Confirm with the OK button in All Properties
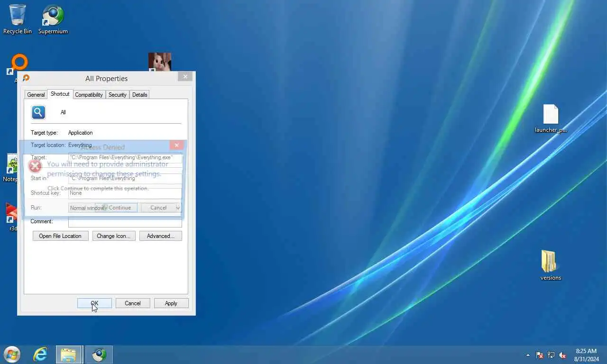Viewport: 607px width, 364px height. click(94, 303)
